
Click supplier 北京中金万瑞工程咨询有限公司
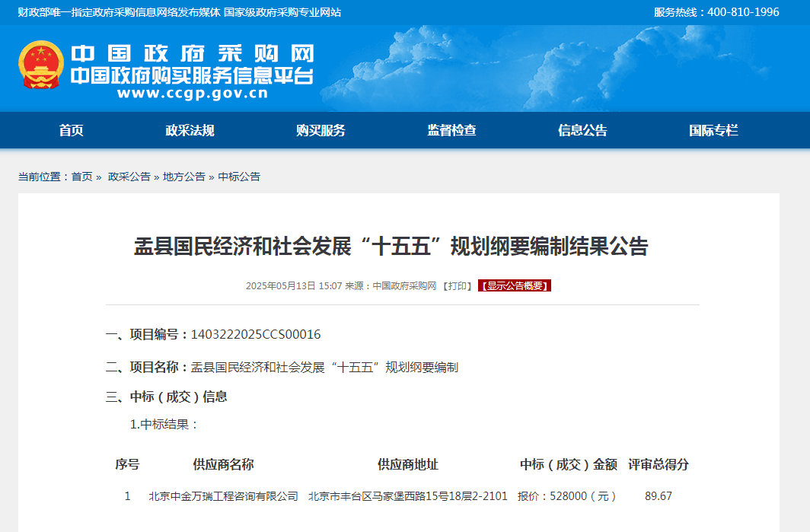pyautogui.click(x=222, y=495)
